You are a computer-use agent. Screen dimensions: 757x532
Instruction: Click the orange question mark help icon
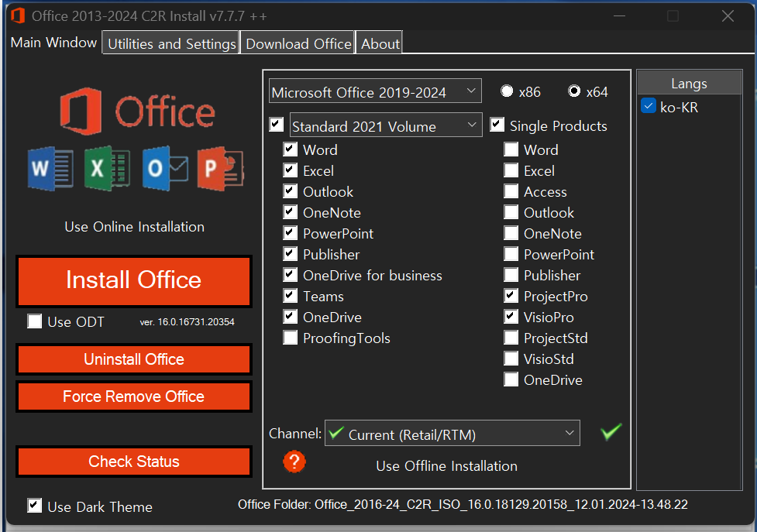point(294,462)
